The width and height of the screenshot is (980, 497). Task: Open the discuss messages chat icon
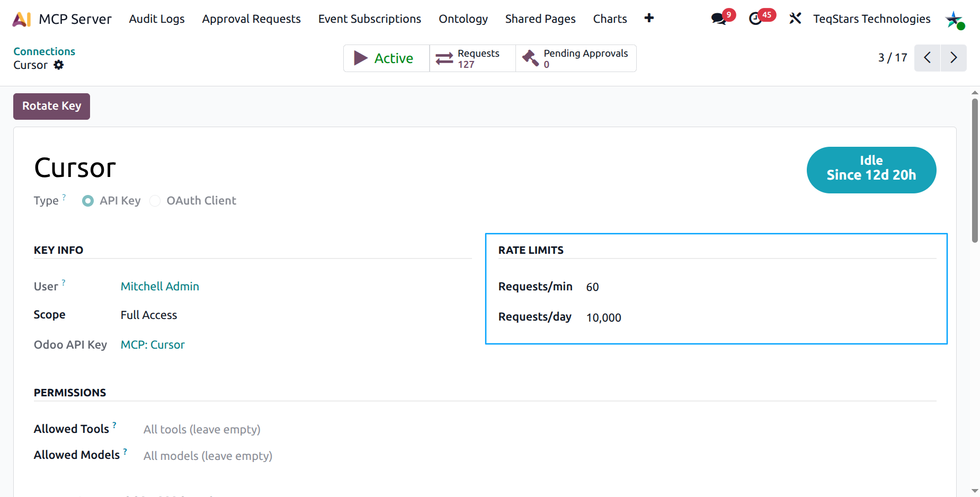tap(718, 19)
